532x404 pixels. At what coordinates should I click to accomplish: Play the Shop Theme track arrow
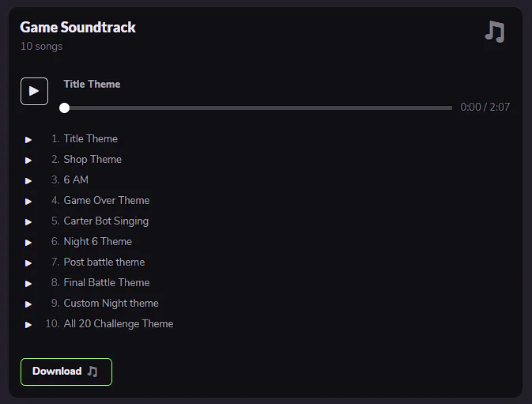coord(28,160)
